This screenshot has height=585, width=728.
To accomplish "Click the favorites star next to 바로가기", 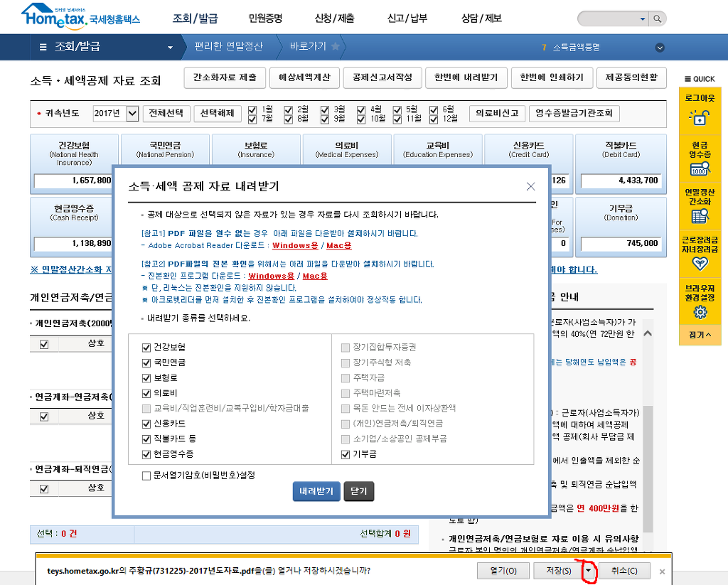I will [336, 47].
